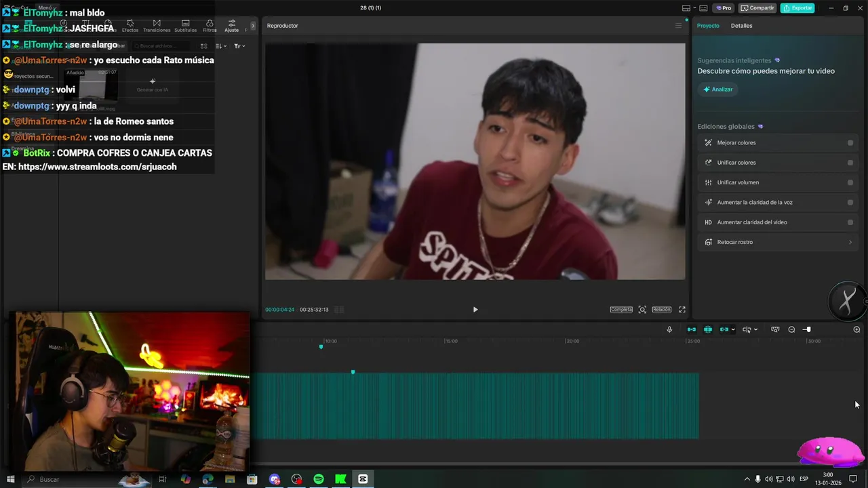Open the Windows notification center
The width and height of the screenshot is (868, 488).
tap(853, 479)
